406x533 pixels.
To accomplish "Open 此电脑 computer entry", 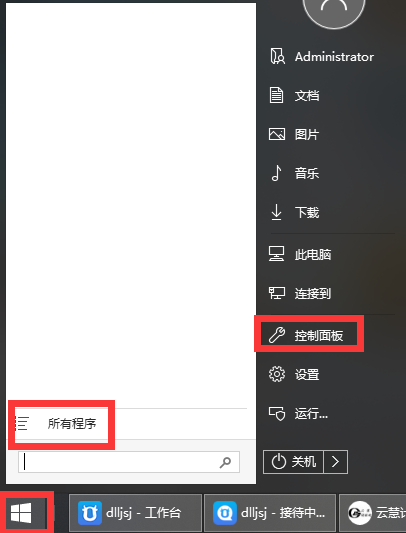I will pos(300,254).
